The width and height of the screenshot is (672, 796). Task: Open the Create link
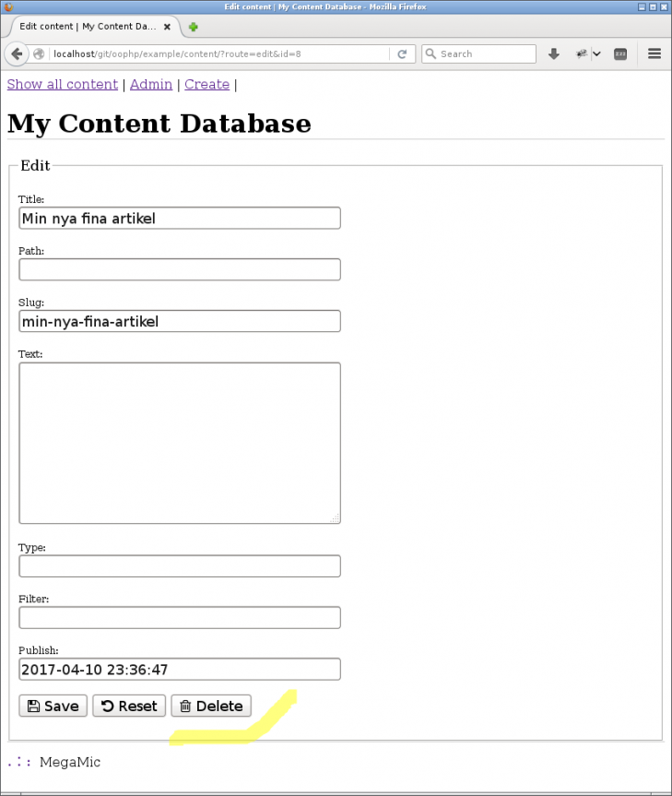(206, 84)
